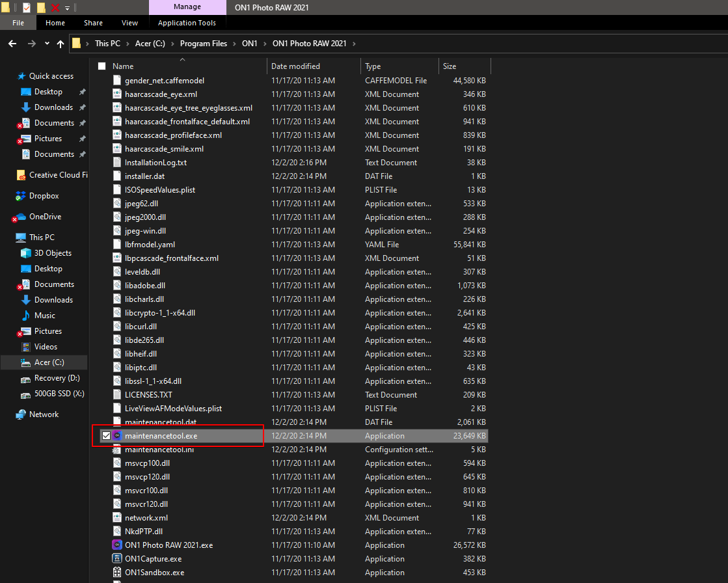Select Creative Cloud Files in the sidebar
728x583 pixels.
(58, 175)
